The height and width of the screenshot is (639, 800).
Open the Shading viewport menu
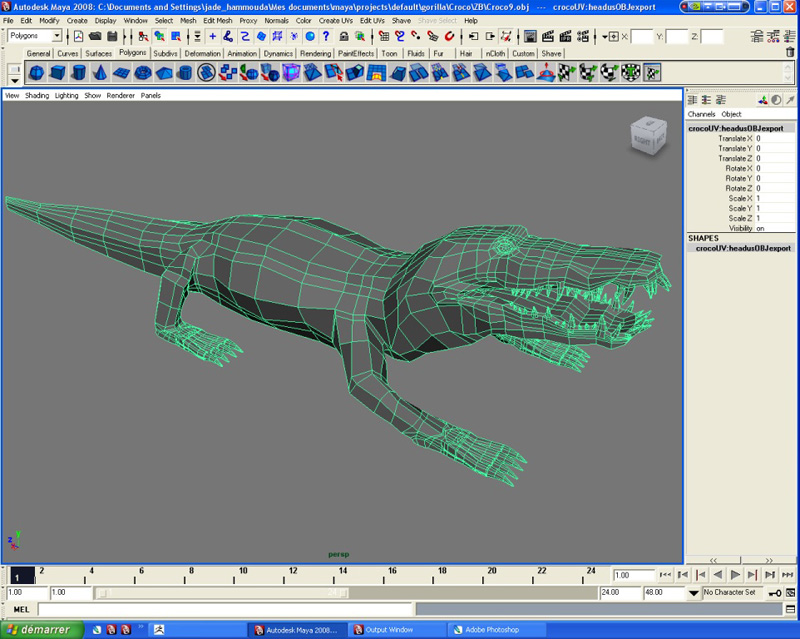(37, 95)
